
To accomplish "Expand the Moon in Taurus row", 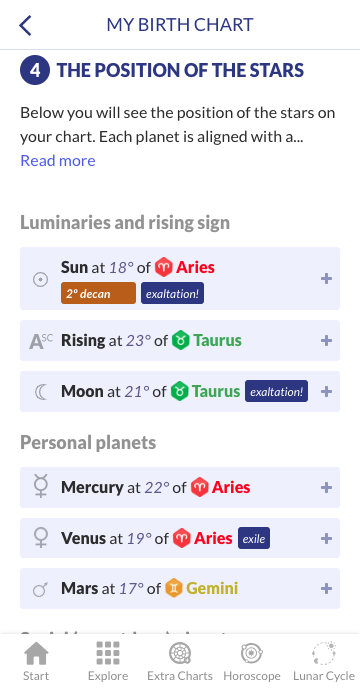I will pyautogui.click(x=326, y=392).
